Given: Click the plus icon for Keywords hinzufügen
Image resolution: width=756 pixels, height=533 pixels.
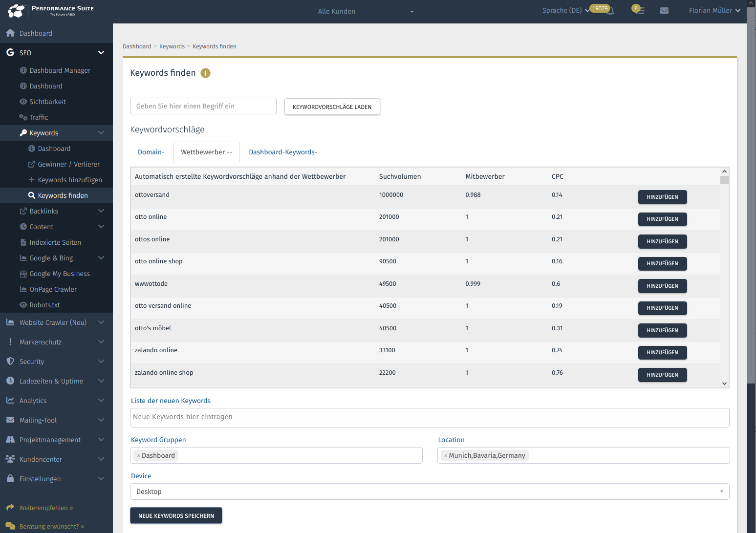Looking at the screenshot, I should pos(32,180).
